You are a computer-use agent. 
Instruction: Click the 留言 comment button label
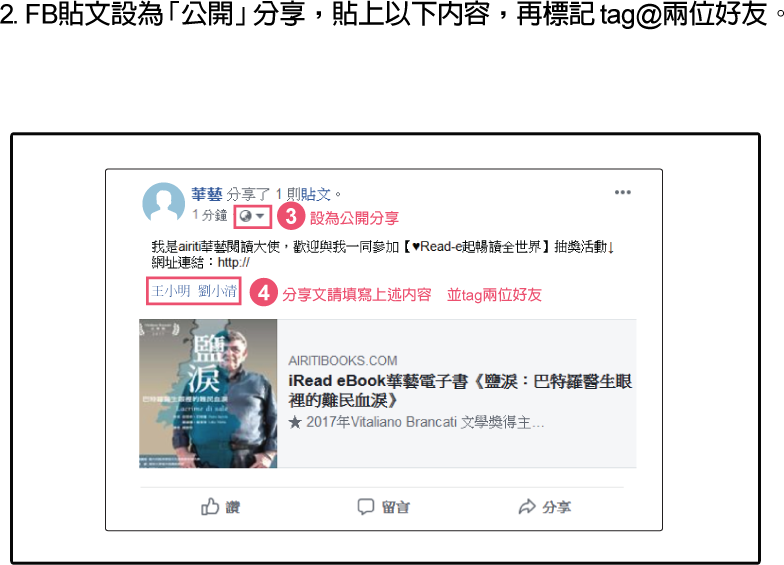coord(396,508)
